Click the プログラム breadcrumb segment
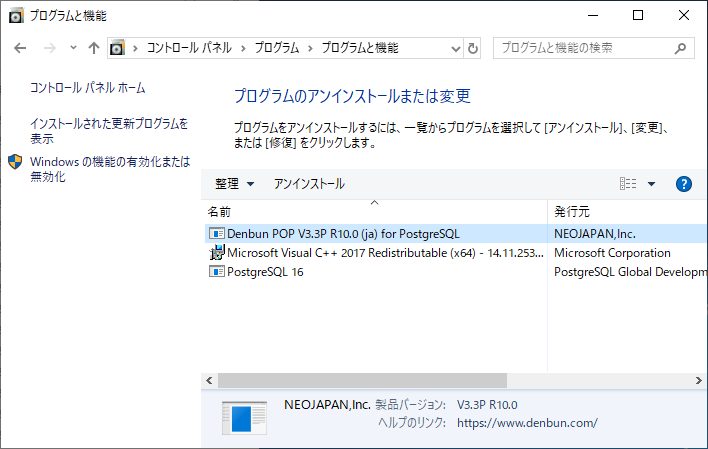 [276, 48]
